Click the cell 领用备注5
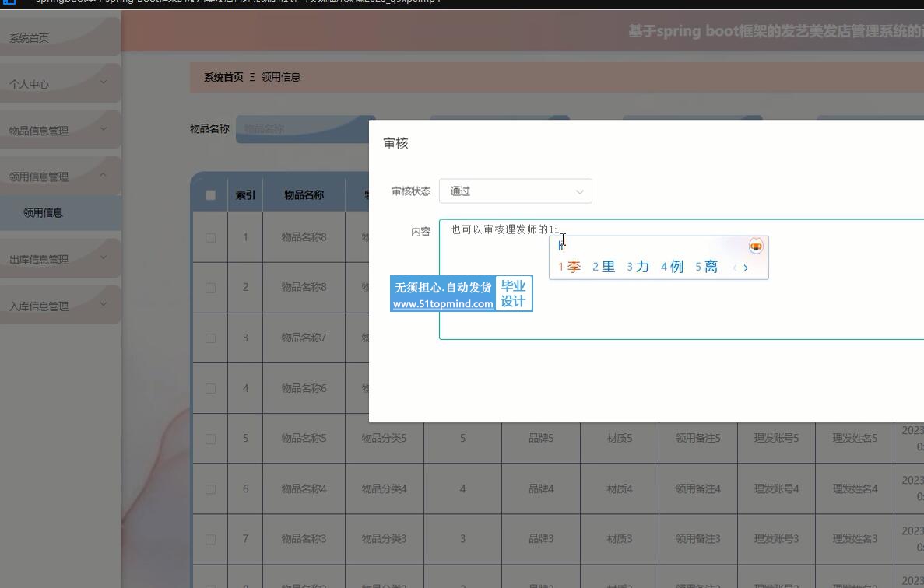This screenshot has height=588, width=924. 697,439
